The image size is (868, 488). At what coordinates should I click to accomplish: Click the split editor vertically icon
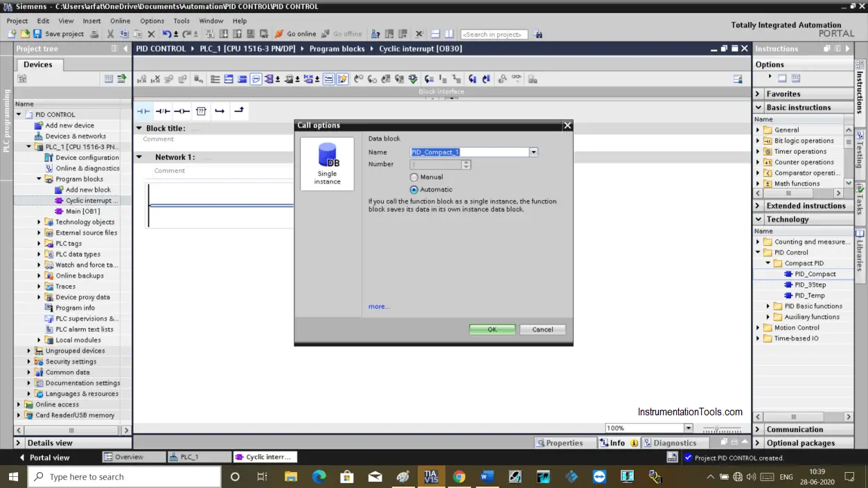point(449,33)
